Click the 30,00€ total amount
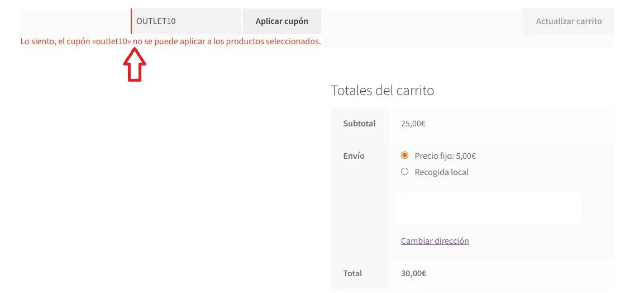644x293 pixels. pos(413,273)
